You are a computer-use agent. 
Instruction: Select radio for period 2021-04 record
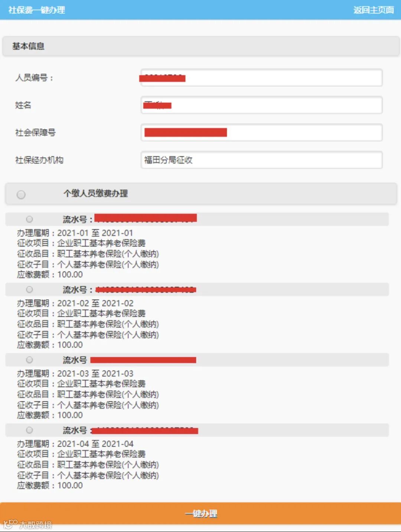(29, 430)
